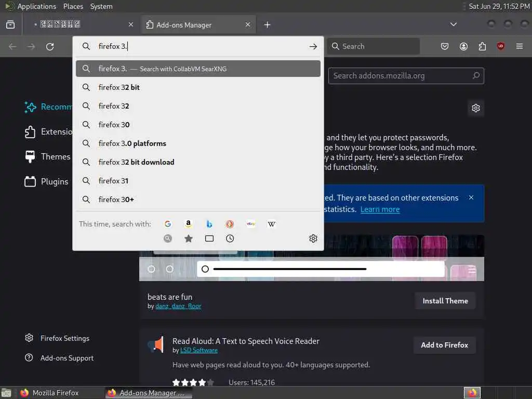Open Add-ons Support from sidebar

tap(59, 358)
